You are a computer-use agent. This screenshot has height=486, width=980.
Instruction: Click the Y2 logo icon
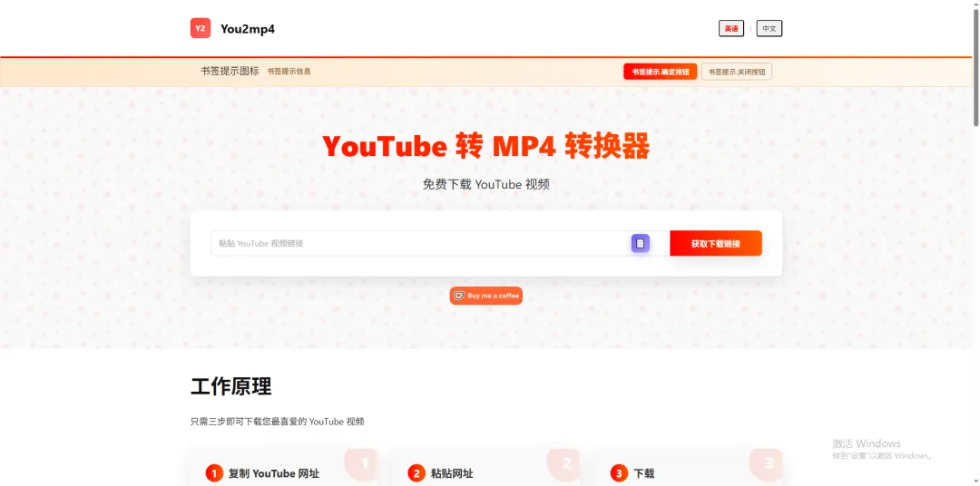201,28
